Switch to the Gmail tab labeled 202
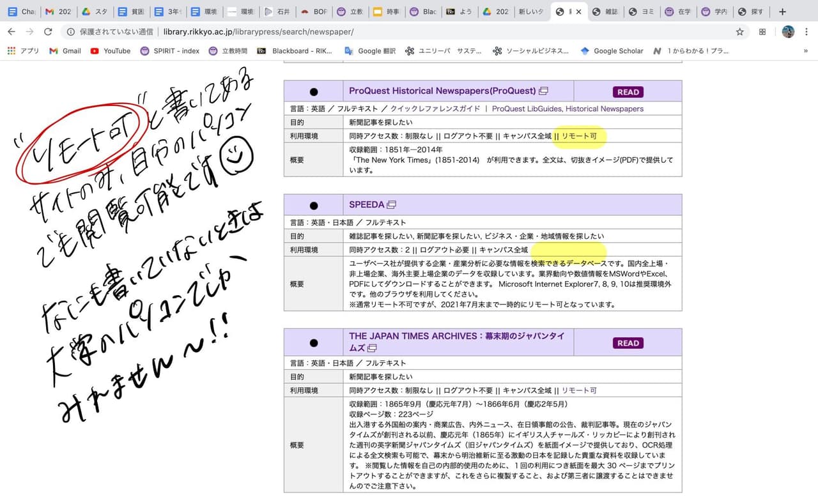 click(x=59, y=11)
